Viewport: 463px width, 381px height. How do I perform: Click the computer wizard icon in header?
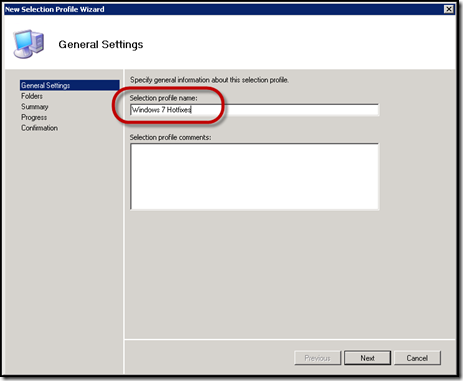point(29,44)
